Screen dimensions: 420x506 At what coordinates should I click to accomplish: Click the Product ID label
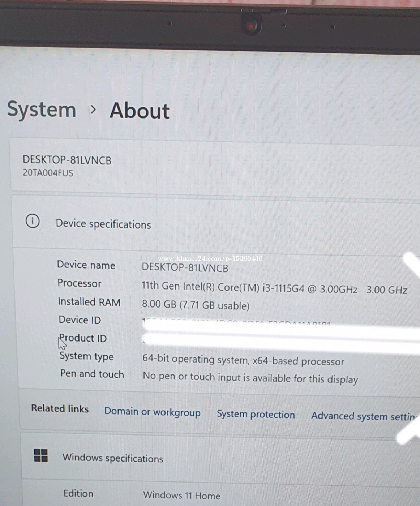pyautogui.click(x=83, y=338)
